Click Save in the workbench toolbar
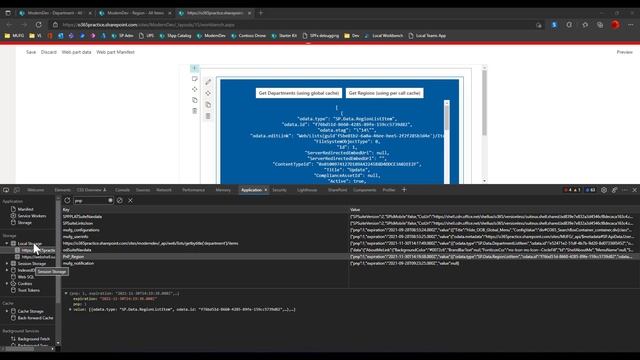This screenshot has width=640, height=360. pos(31,52)
